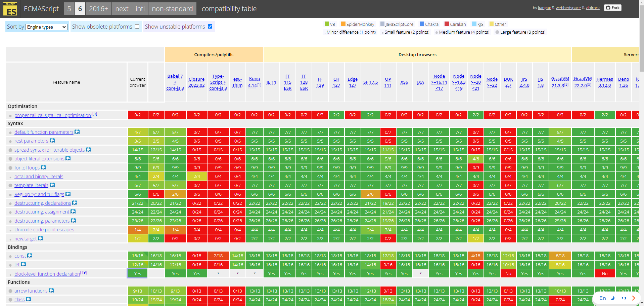Image resolution: width=644 pixels, height=306 pixels.
Task: Click the Edge 127 column header
Action: click(x=353, y=82)
